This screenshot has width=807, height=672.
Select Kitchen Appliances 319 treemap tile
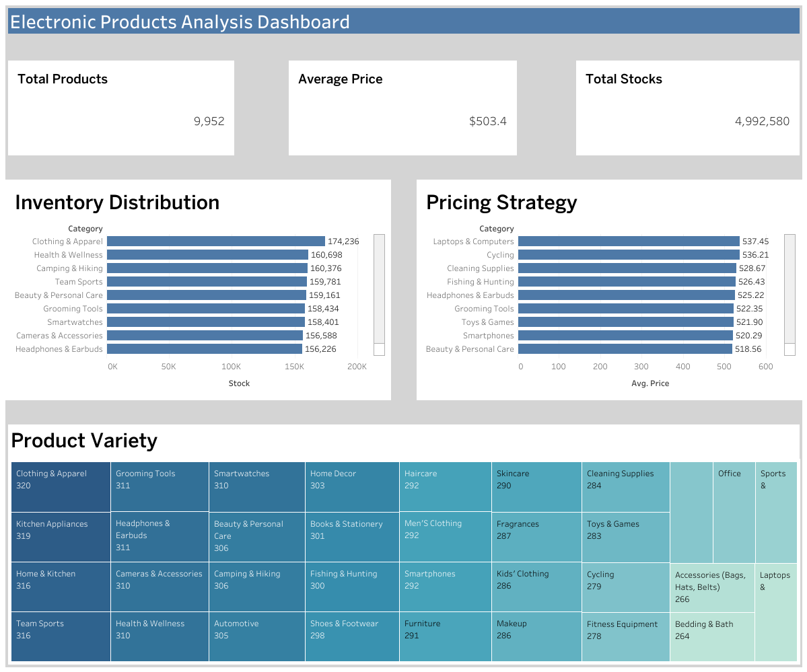[61, 537]
